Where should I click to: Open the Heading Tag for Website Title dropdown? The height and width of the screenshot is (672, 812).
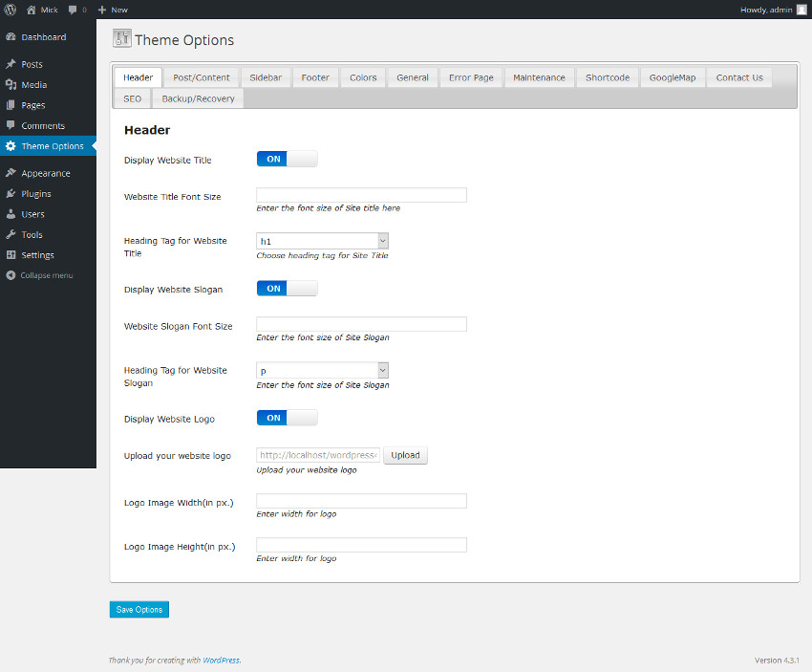[322, 242]
